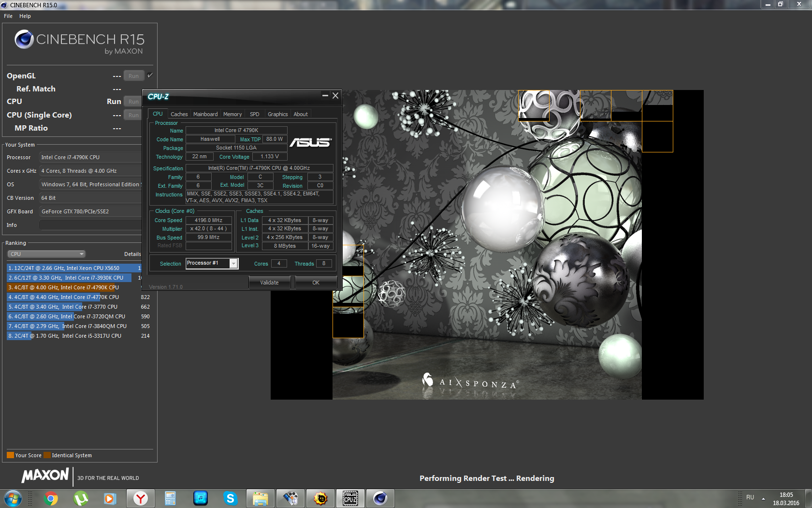
Task: Click the Max TDP value 88.0 W
Action: click(x=275, y=139)
